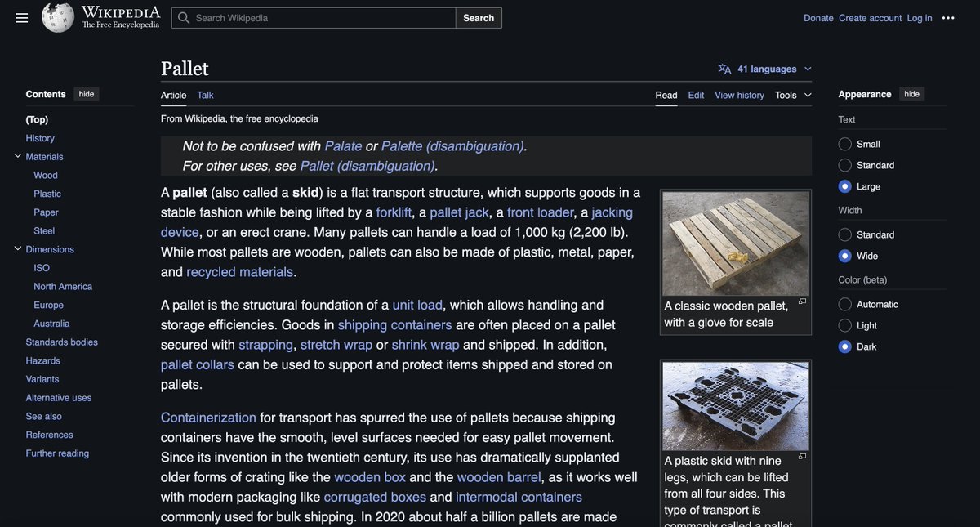Go to North America subsection

[x=63, y=287]
